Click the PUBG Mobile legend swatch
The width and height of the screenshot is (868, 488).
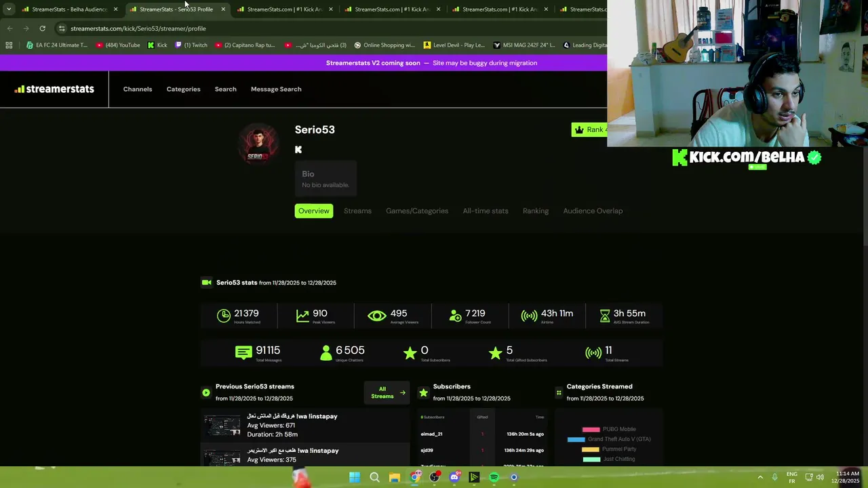click(x=591, y=429)
